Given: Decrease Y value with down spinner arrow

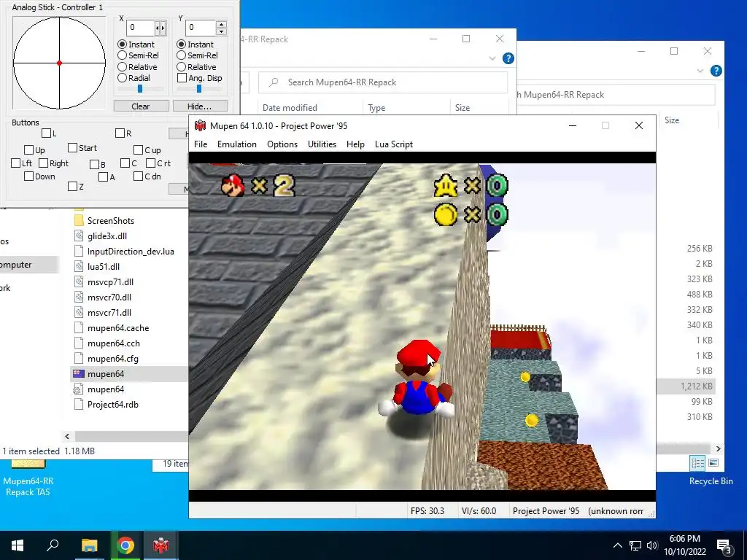Looking at the screenshot, I should 221,31.
